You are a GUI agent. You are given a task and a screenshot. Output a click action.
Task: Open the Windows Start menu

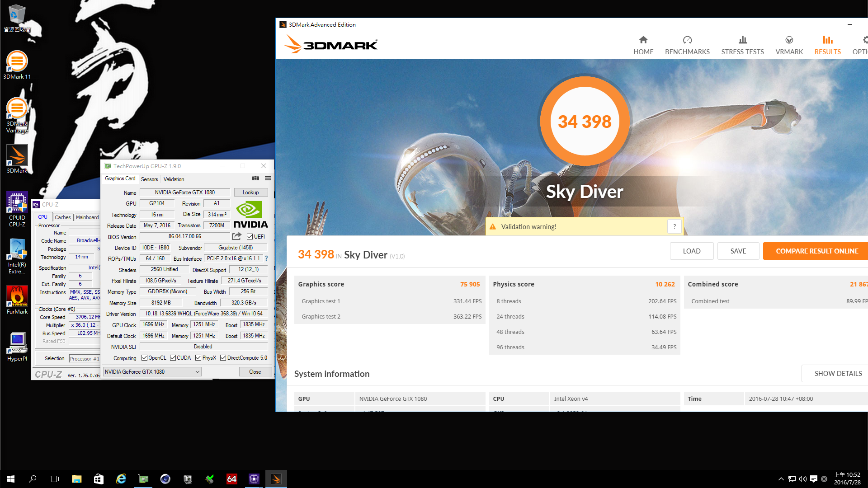[x=11, y=479]
